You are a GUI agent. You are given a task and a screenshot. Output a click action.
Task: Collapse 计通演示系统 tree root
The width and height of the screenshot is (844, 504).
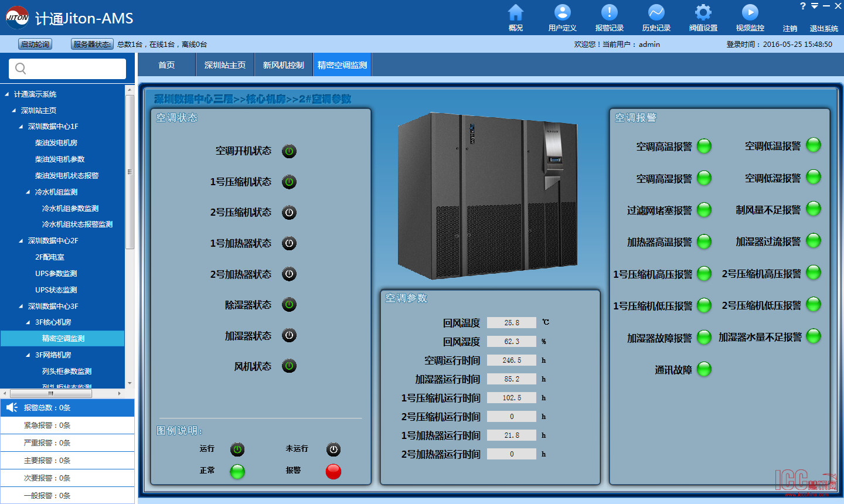(7, 94)
